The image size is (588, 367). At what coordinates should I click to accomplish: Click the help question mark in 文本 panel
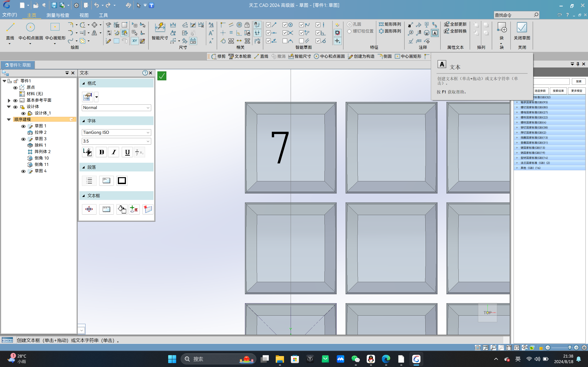[145, 73]
